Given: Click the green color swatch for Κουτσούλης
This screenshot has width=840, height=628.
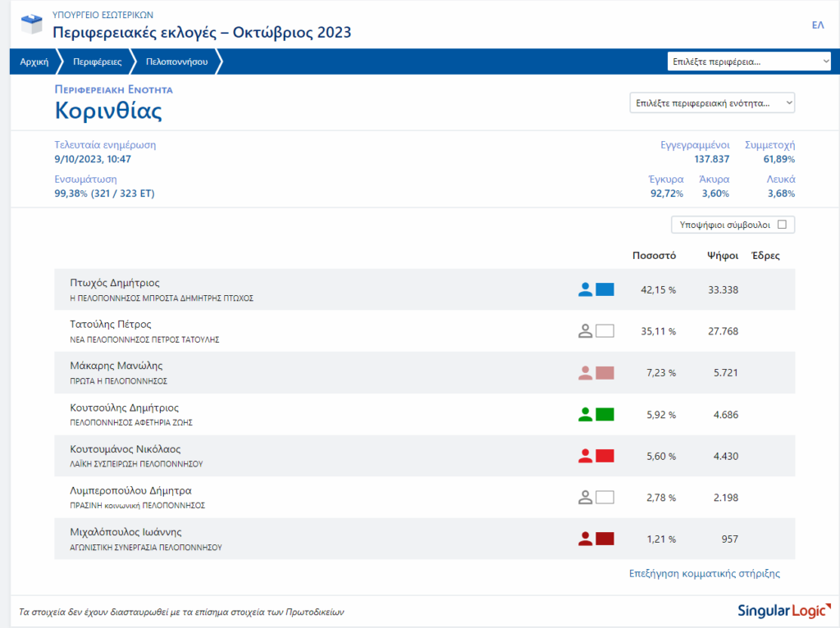Looking at the screenshot, I should coord(605,415).
